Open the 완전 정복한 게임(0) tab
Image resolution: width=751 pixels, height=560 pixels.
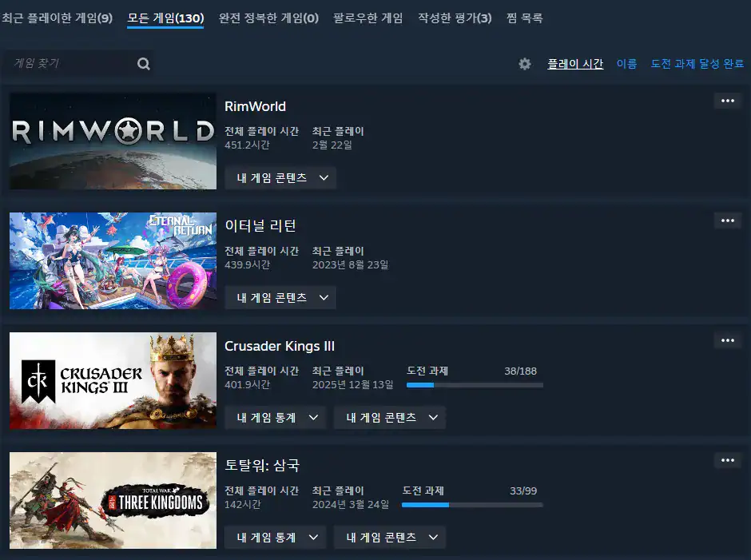pos(268,18)
